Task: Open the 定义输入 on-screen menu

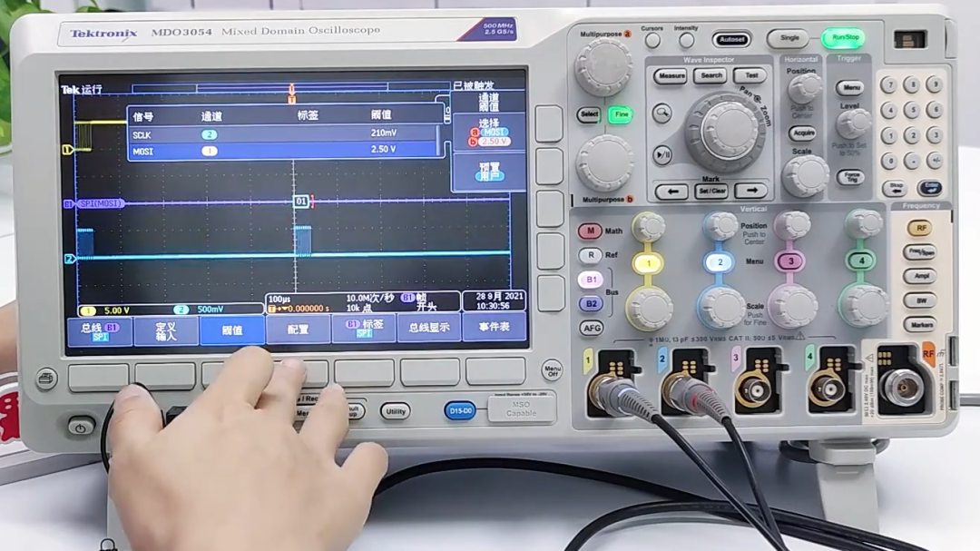Action: pyautogui.click(x=166, y=330)
